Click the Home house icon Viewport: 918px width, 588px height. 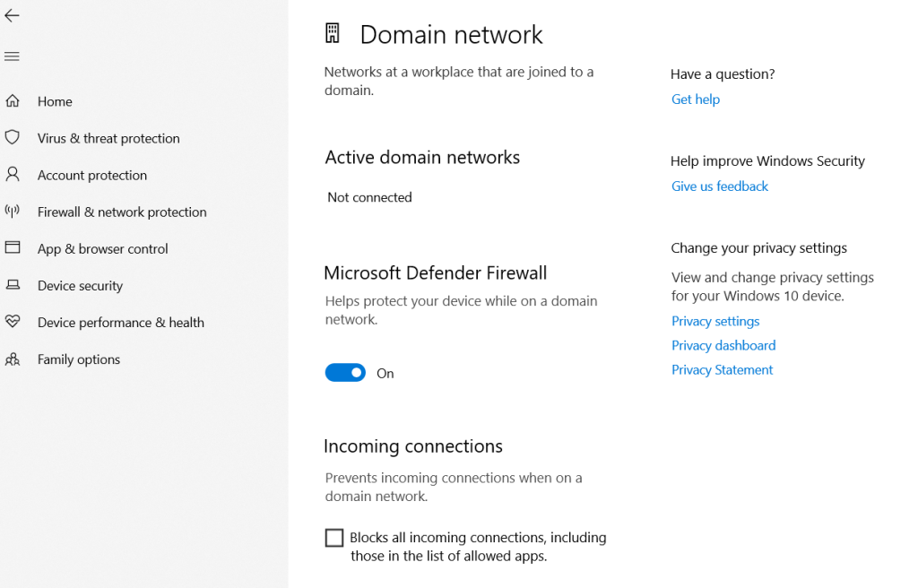[13, 100]
